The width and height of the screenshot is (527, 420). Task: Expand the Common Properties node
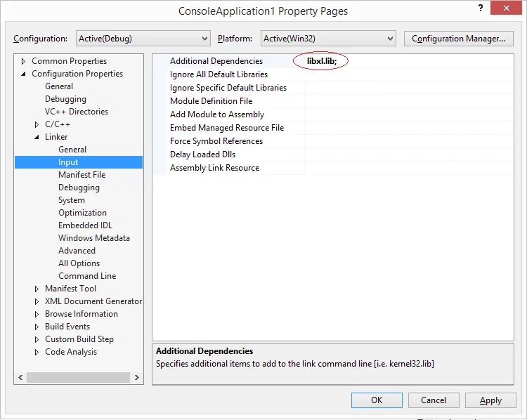click(x=23, y=62)
